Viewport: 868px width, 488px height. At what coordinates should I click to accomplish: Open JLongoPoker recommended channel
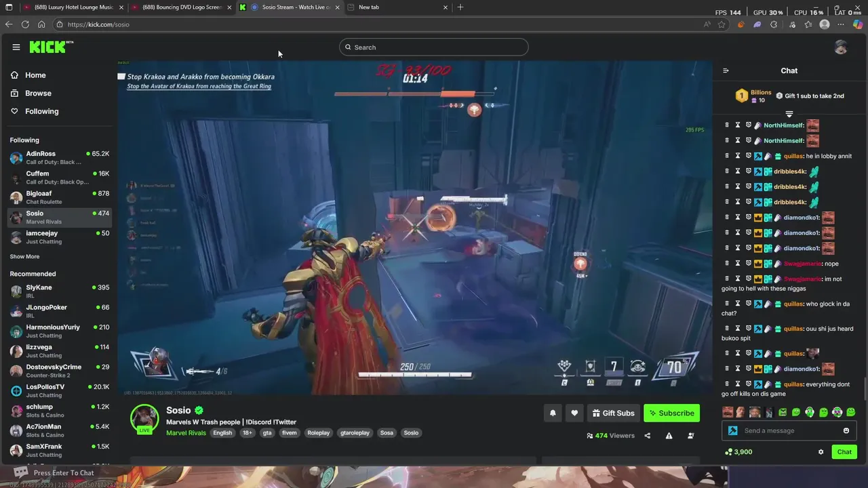[60, 312]
